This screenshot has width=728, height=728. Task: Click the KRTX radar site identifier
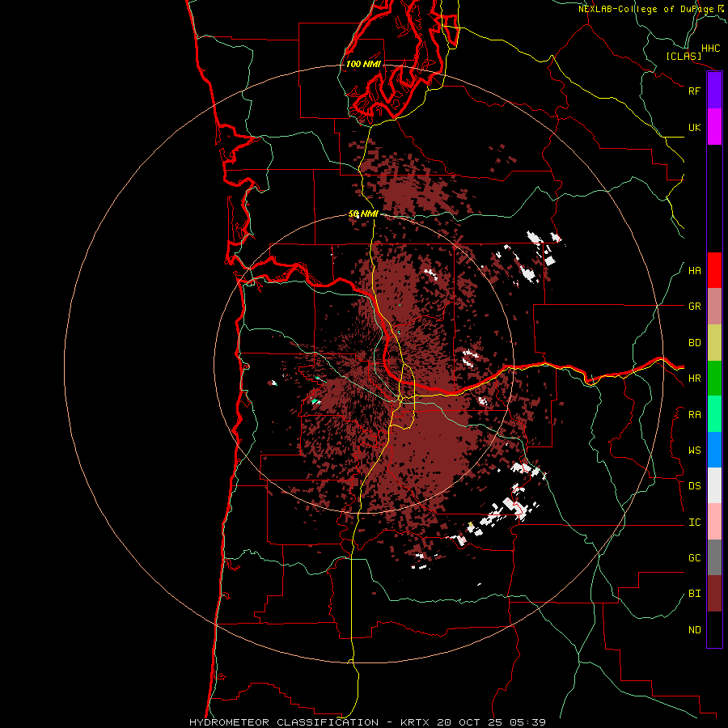[417, 722]
